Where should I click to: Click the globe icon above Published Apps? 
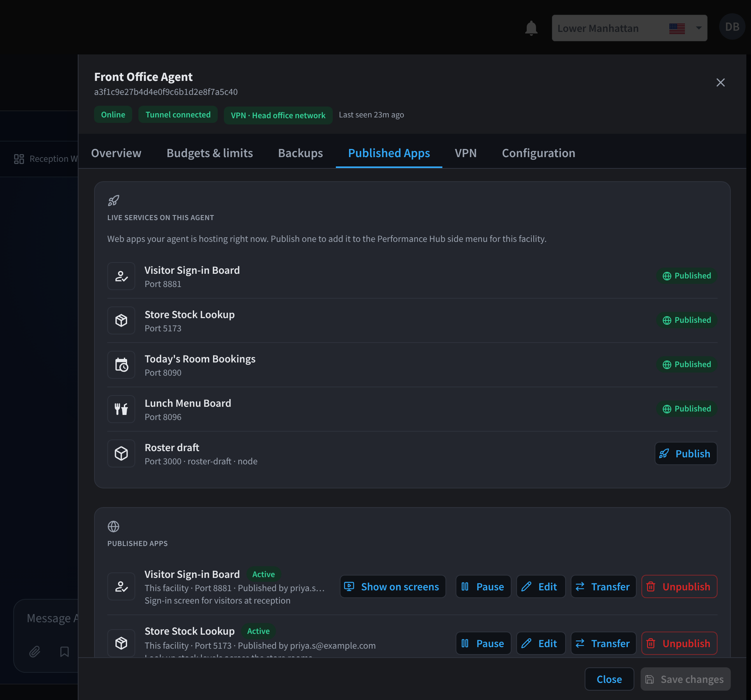(x=114, y=527)
